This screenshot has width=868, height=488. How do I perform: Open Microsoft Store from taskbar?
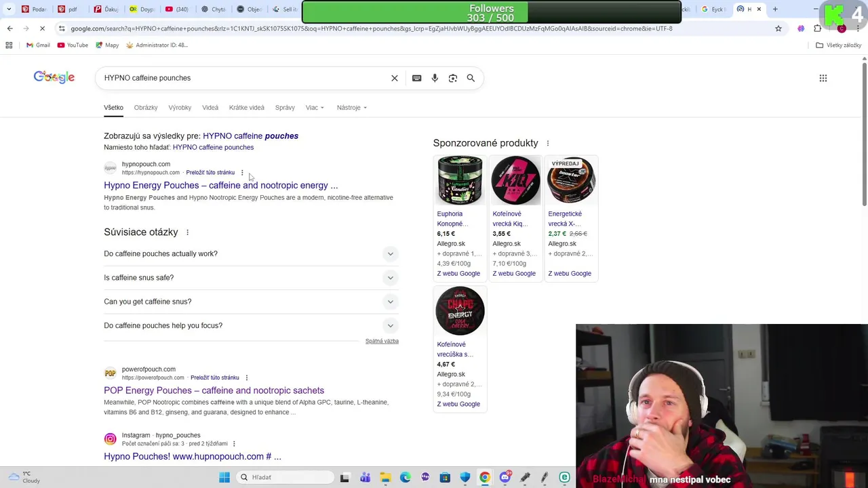pos(445,477)
